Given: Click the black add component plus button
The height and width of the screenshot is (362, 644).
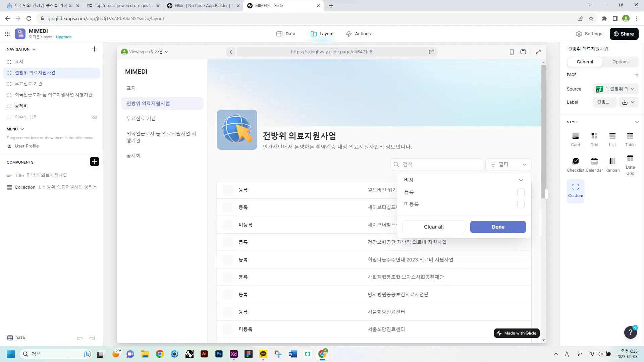Looking at the screenshot, I should pos(94,162).
